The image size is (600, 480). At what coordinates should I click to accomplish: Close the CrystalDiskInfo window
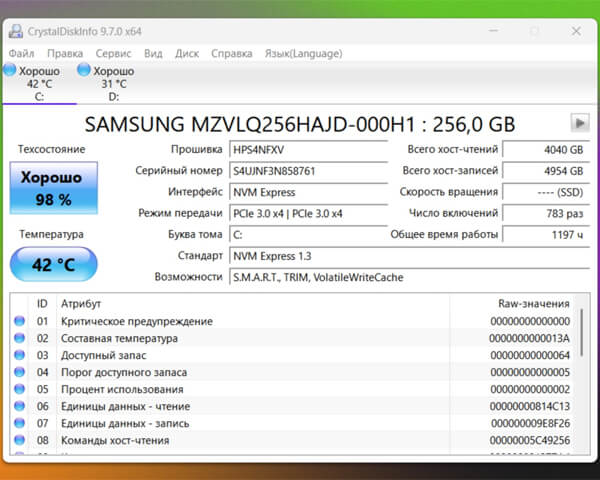(x=576, y=31)
